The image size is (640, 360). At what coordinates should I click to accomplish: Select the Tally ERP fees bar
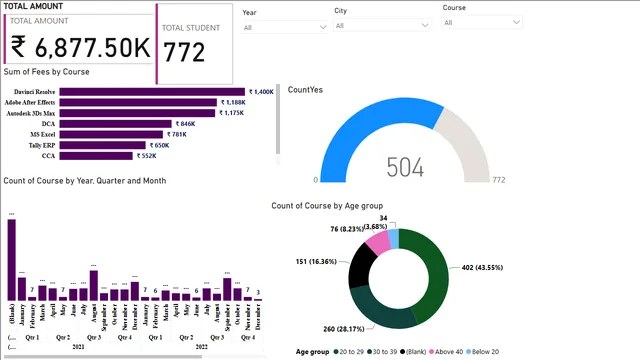[102, 145]
